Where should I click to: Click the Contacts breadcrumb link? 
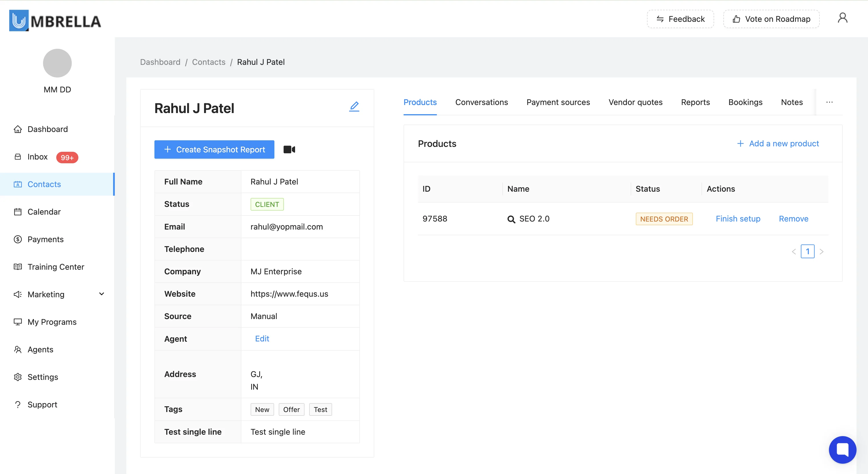click(208, 62)
